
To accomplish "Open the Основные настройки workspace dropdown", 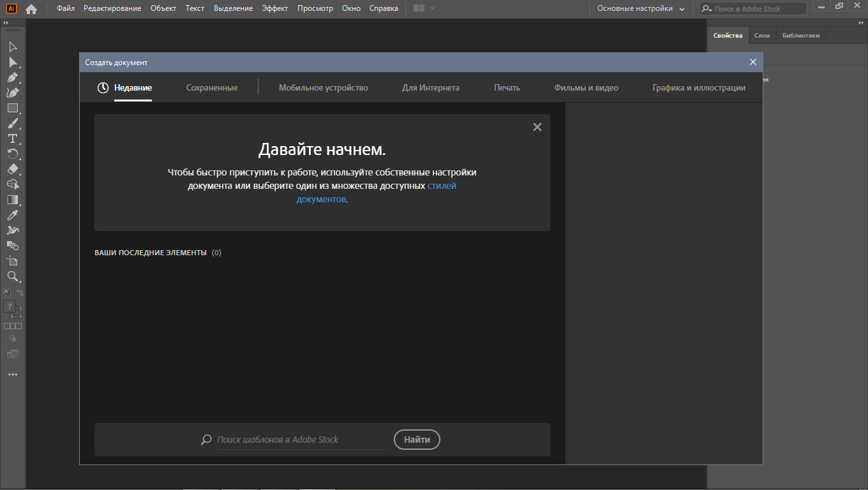I will tap(640, 9).
